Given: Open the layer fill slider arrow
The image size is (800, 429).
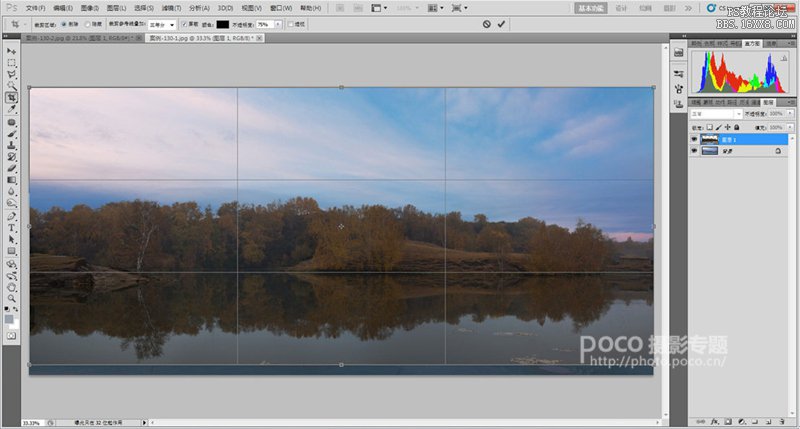Looking at the screenshot, I should coord(790,127).
